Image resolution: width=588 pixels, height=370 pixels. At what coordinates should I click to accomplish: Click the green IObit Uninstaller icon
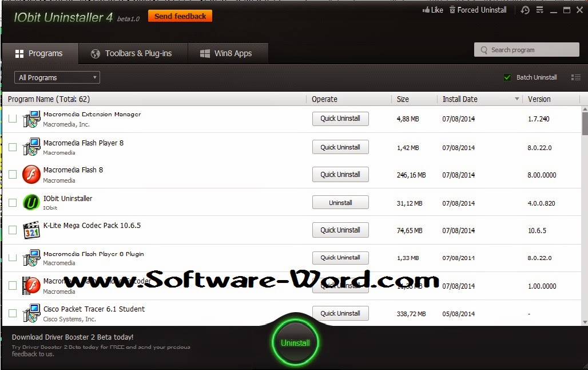pyautogui.click(x=31, y=203)
